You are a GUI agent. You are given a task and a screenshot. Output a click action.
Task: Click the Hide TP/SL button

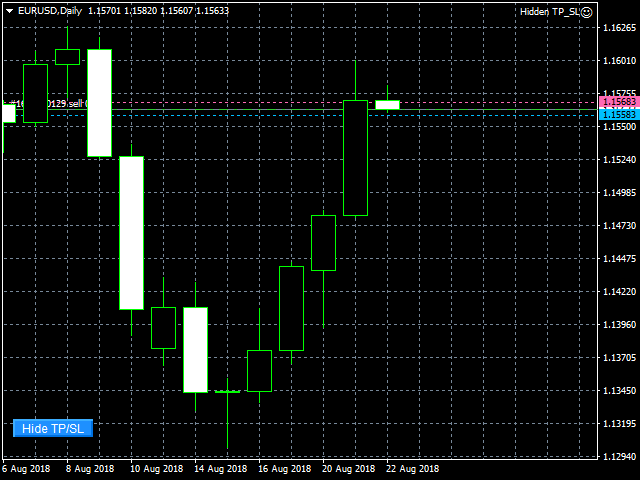coord(53,428)
